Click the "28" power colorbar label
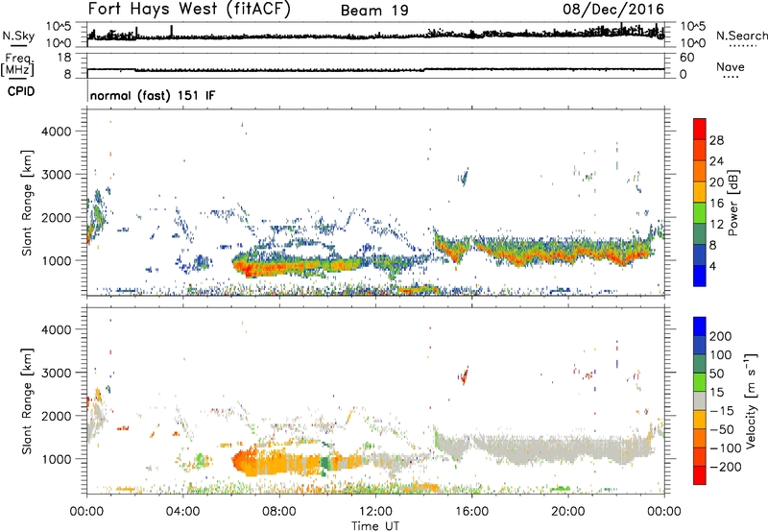Viewport: 768px width, 532px height. (x=716, y=140)
